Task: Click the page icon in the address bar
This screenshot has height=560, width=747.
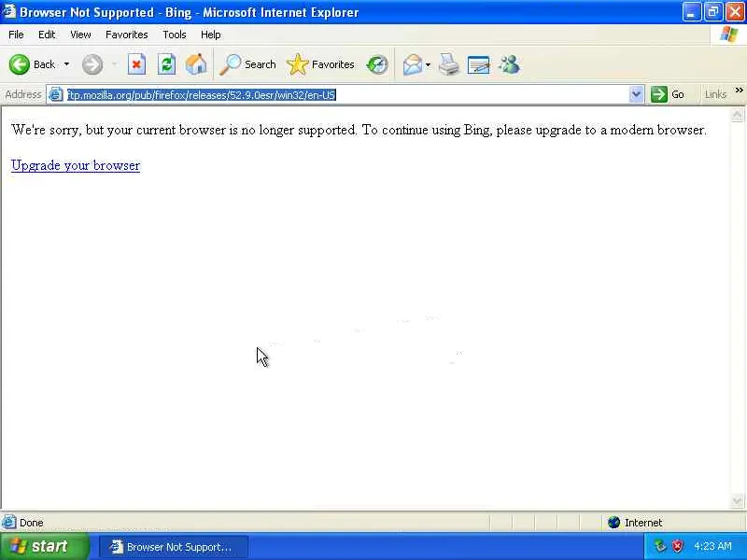Action: [x=56, y=95]
